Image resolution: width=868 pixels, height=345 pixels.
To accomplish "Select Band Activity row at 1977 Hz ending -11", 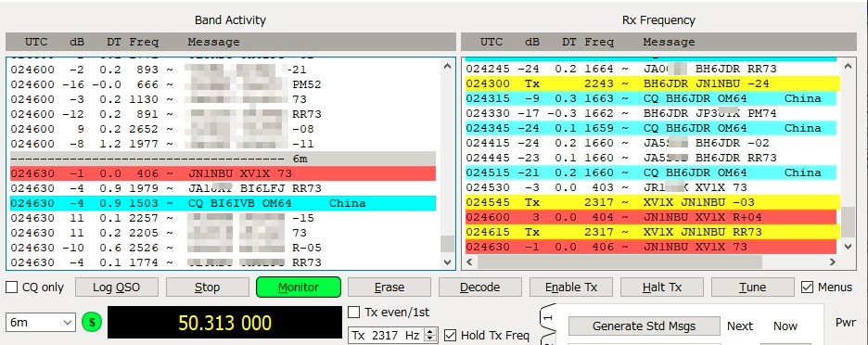I will pyautogui.click(x=223, y=144).
